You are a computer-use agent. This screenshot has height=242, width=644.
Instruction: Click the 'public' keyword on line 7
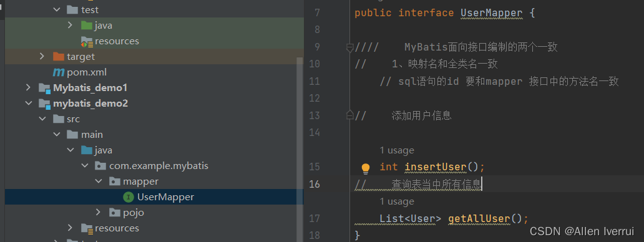(373, 12)
